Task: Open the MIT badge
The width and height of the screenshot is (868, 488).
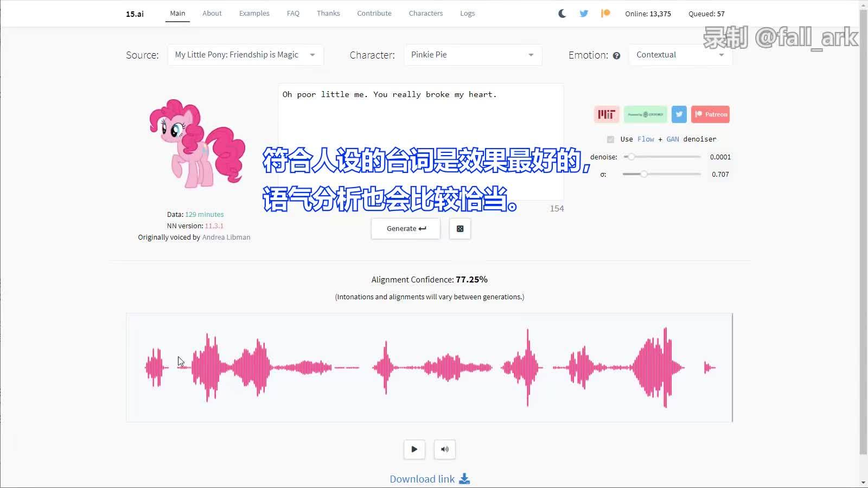Action: [607, 114]
